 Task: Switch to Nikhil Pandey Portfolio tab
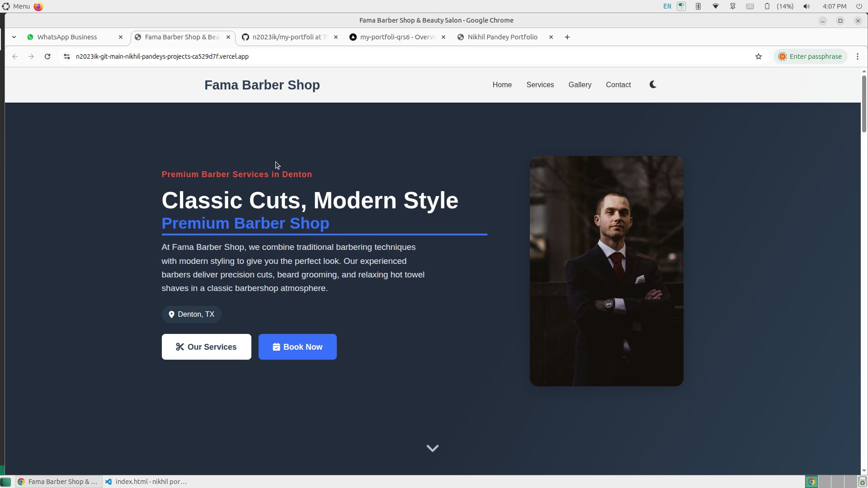point(502,37)
